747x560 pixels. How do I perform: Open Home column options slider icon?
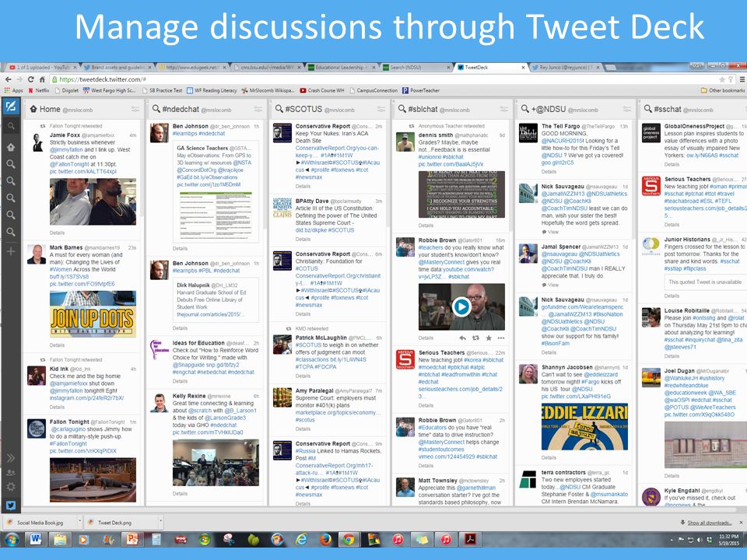(135, 110)
